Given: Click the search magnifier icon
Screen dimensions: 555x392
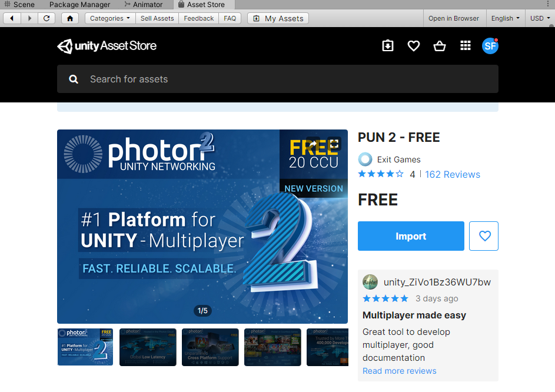Looking at the screenshot, I should (x=74, y=79).
